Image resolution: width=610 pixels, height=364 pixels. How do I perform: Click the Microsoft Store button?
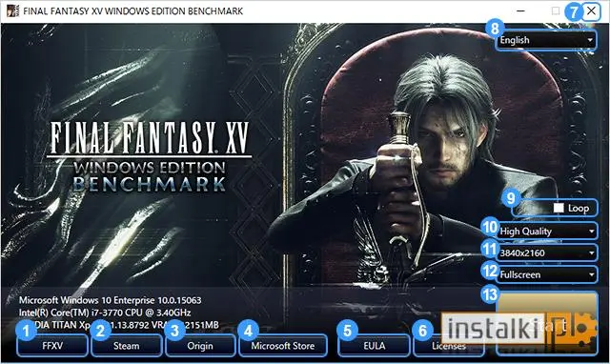pos(283,345)
